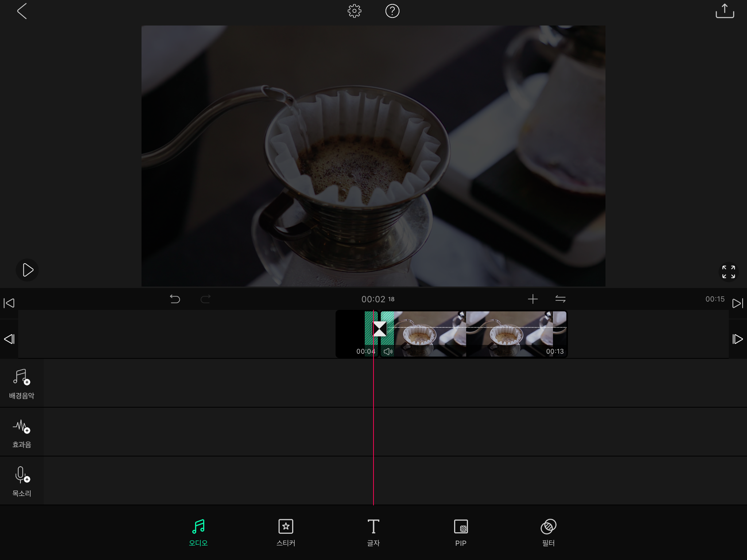Undo the last edit
This screenshot has width=747, height=560.
pos(175,299)
